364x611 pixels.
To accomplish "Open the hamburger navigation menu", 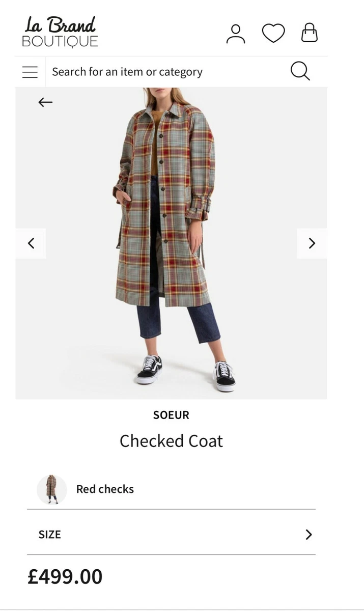I will [x=30, y=72].
